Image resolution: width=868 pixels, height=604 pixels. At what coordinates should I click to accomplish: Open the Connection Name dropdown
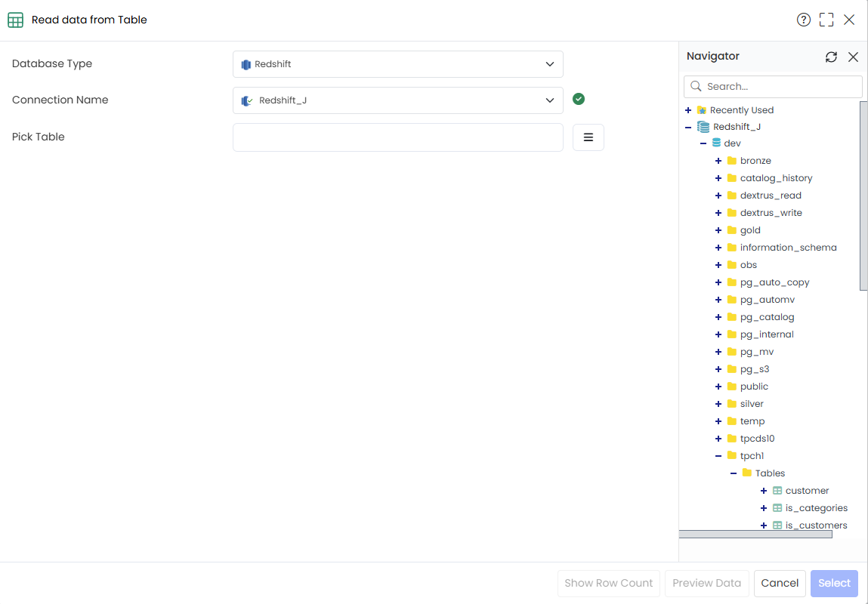point(398,100)
